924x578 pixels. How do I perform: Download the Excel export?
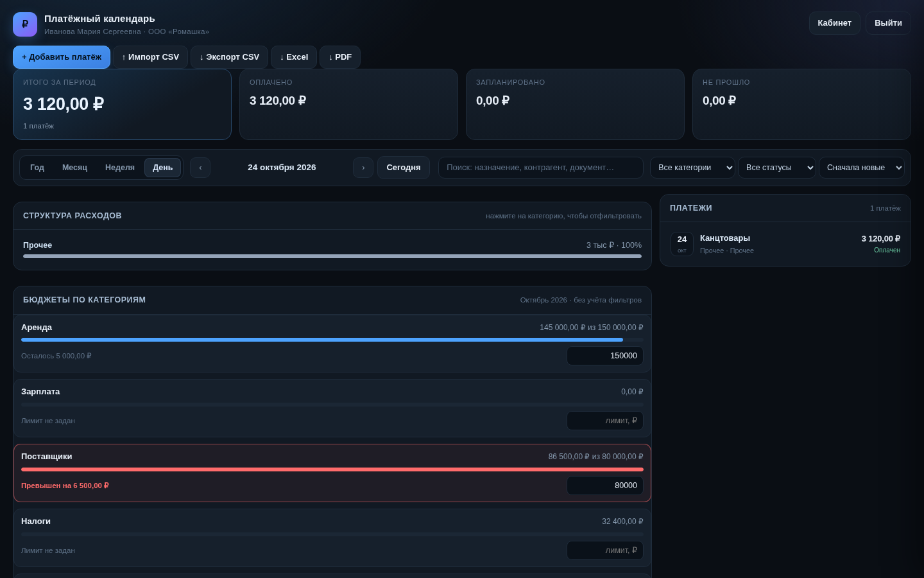294,57
